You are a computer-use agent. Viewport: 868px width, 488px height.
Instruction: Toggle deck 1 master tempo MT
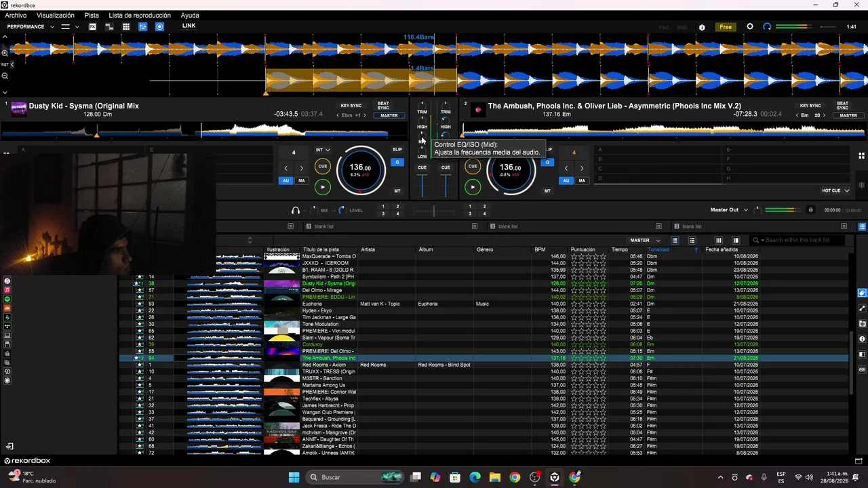point(397,191)
